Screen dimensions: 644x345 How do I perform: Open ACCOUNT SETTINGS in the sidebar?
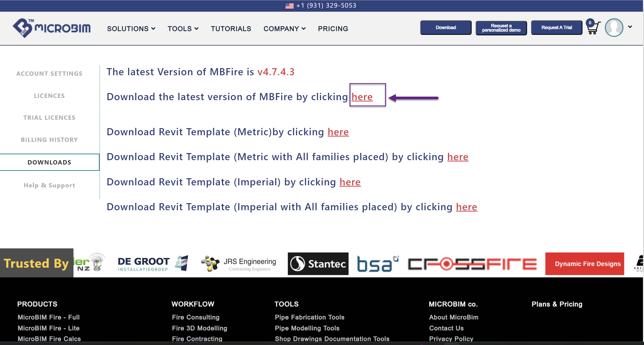click(49, 74)
